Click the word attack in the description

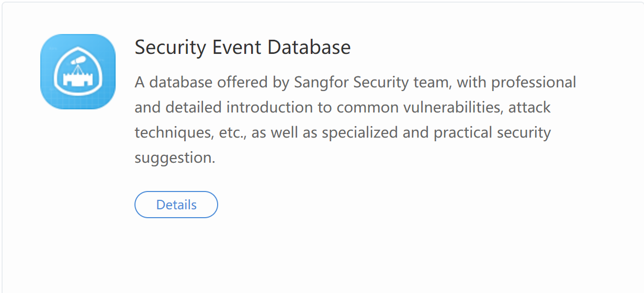[x=529, y=107]
